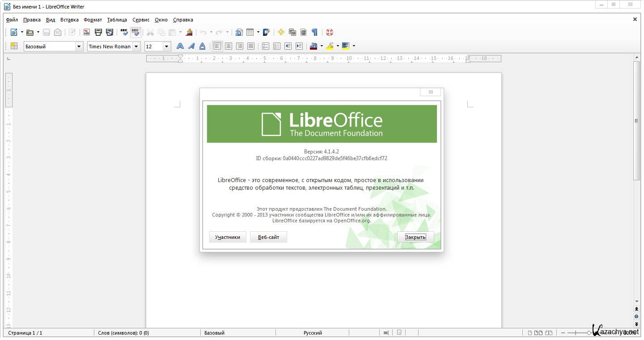Export directly as PDF
The width and height of the screenshot is (644, 340).
pos(87,32)
